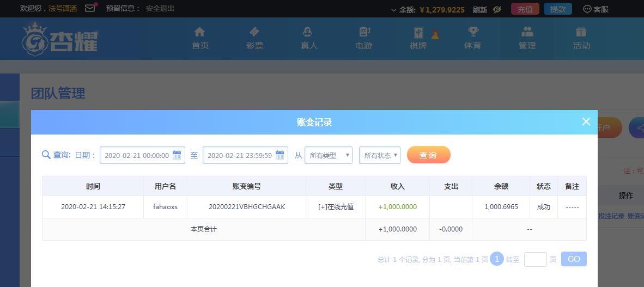This screenshot has width=644, height=287.
Task: Click the orange 查询 search button
Action: pyautogui.click(x=428, y=155)
